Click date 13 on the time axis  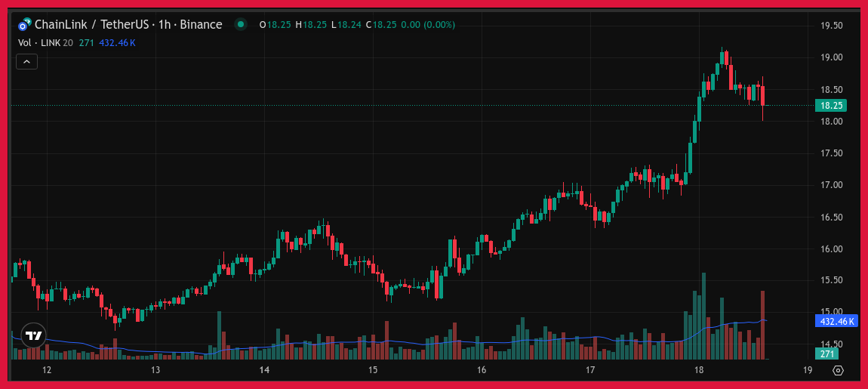[x=155, y=370]
